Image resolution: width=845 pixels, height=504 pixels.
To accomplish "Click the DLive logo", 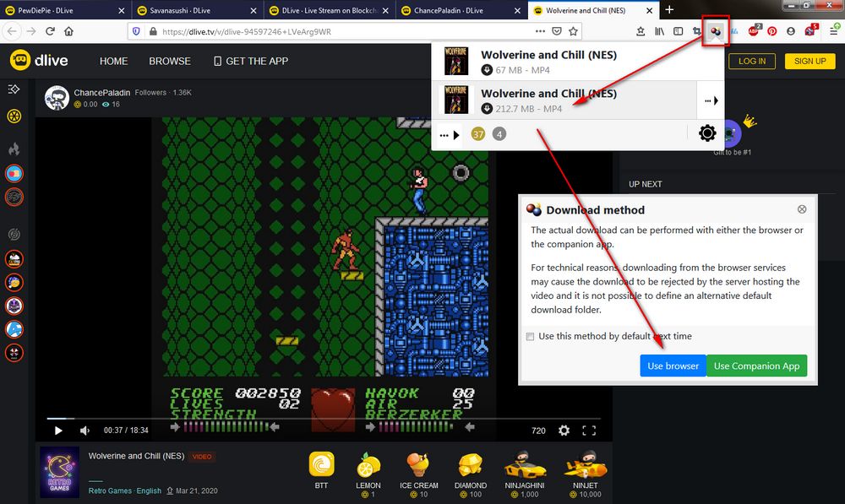I will click(39, 60).
